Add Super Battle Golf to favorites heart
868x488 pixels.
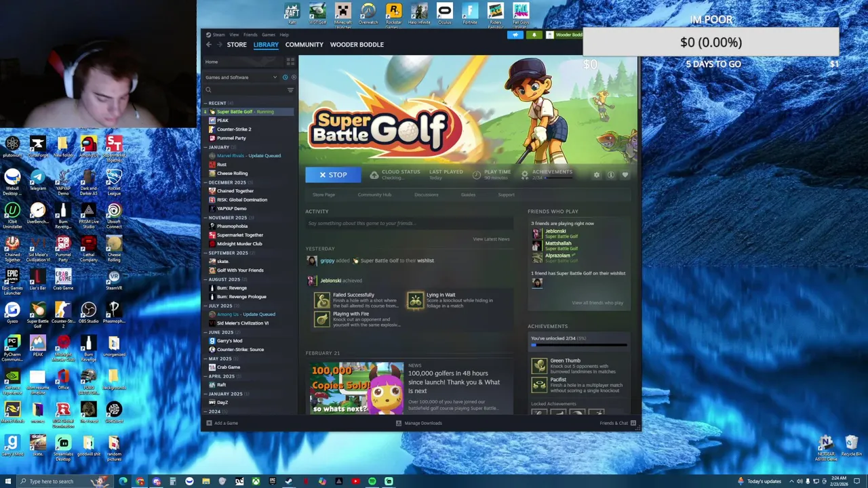[x=625, y=175]
